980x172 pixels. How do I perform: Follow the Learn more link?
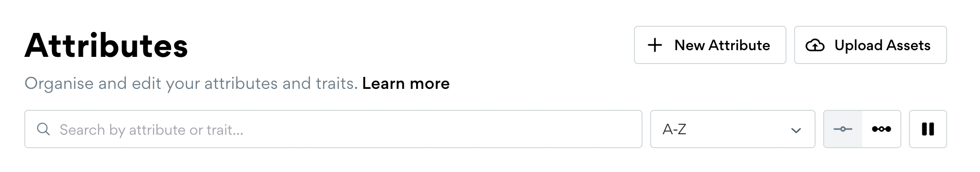406,84
